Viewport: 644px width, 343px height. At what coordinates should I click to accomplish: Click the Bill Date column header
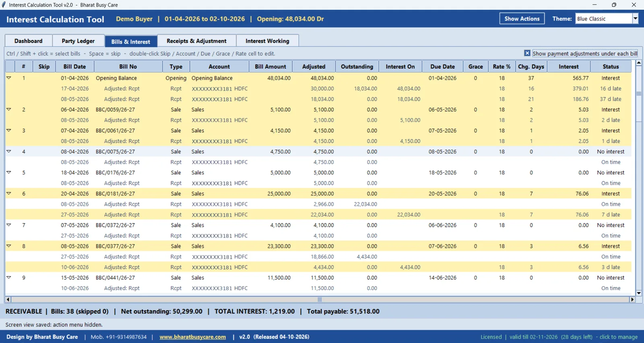tap(74, 67)
